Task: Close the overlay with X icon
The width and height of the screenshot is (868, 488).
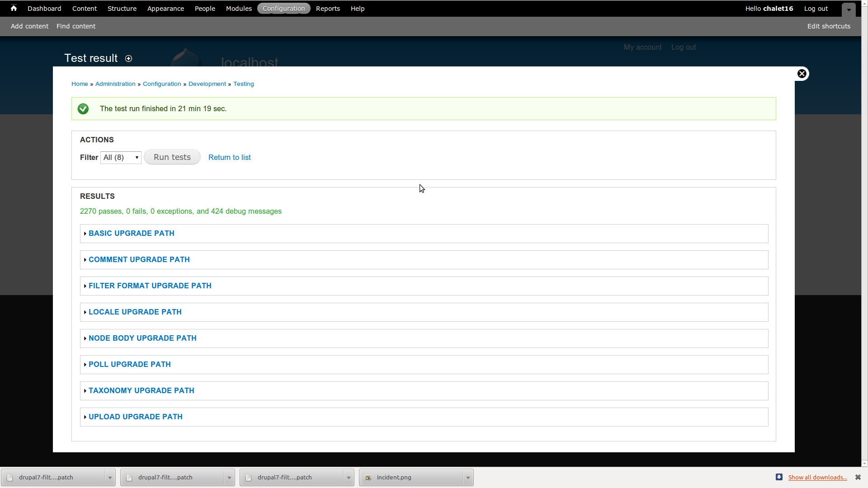Action: click(x=802, y=74)
